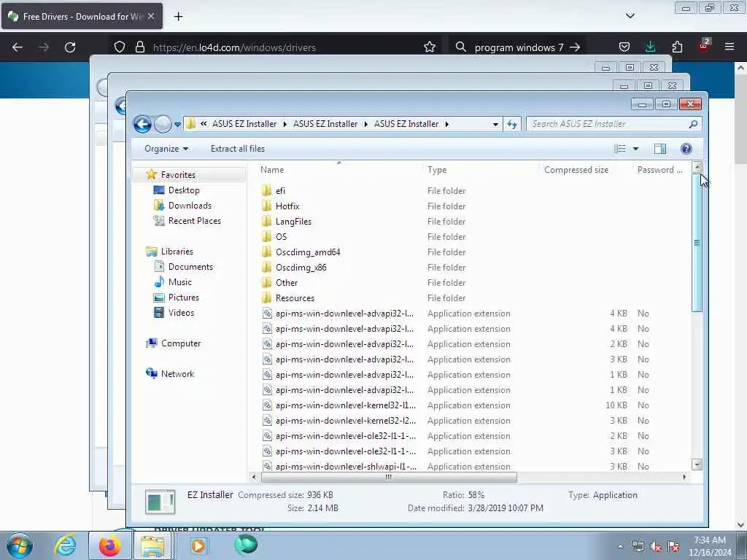
Task: Refresh the ASUS EZ Installer folder view
Action: 511,124
